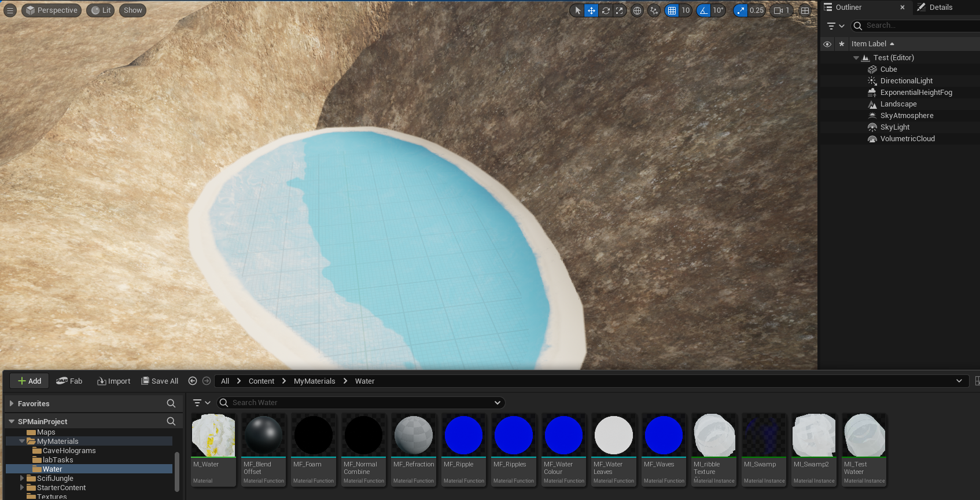Click the ExponentialHeightFog icon in Outliner

(872, 93)
